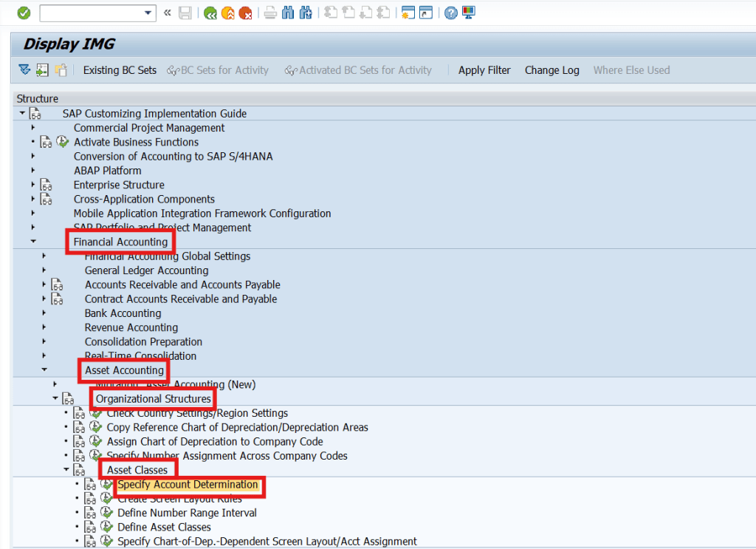
Task: Open Find with the binoculars icon
Action: 288,12
